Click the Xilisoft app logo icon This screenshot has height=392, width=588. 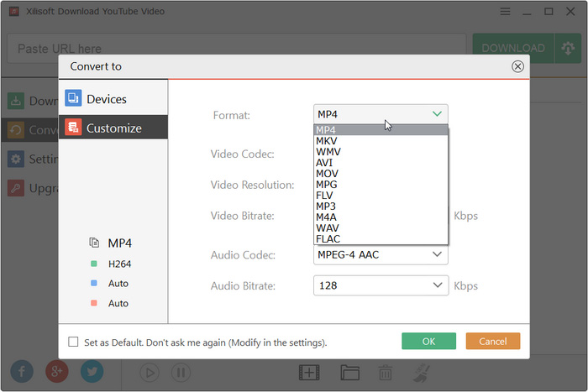tap(14, 11)
